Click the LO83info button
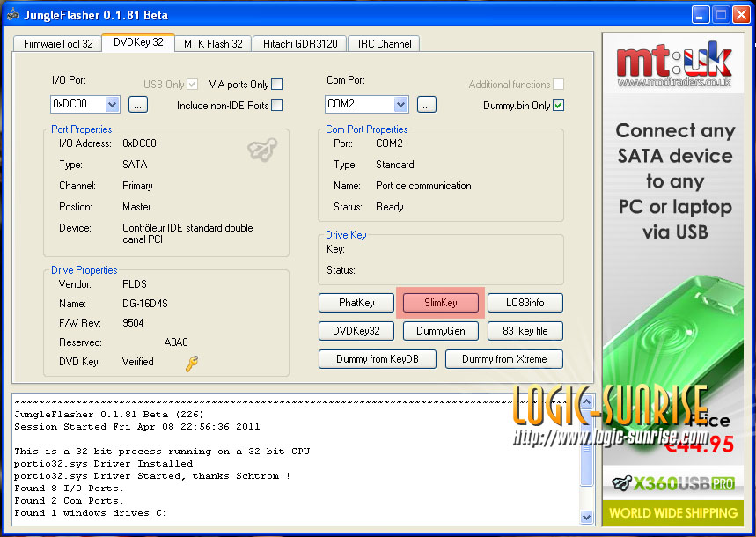The width and height of the screenshot is (756, 537). click(525, 303)
